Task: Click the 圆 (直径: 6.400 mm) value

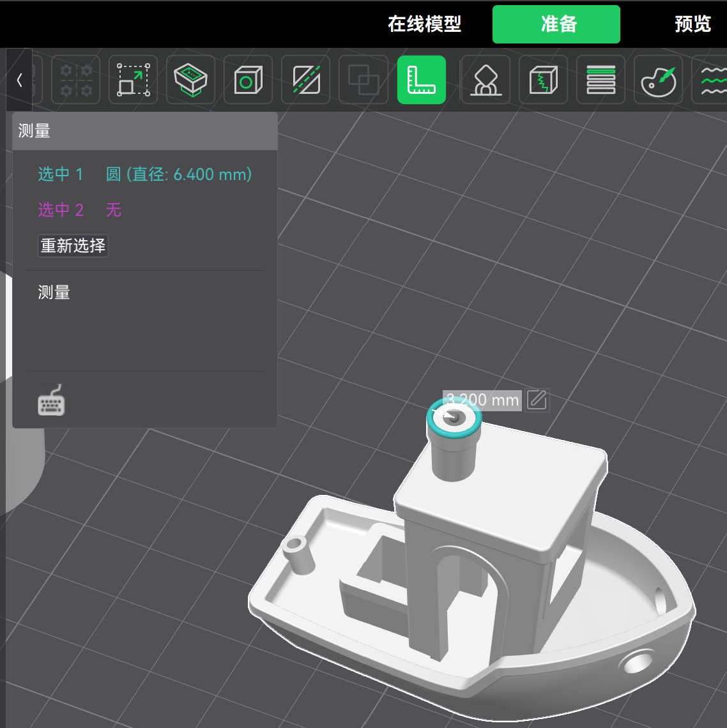Action: click(x=179, y=174)
